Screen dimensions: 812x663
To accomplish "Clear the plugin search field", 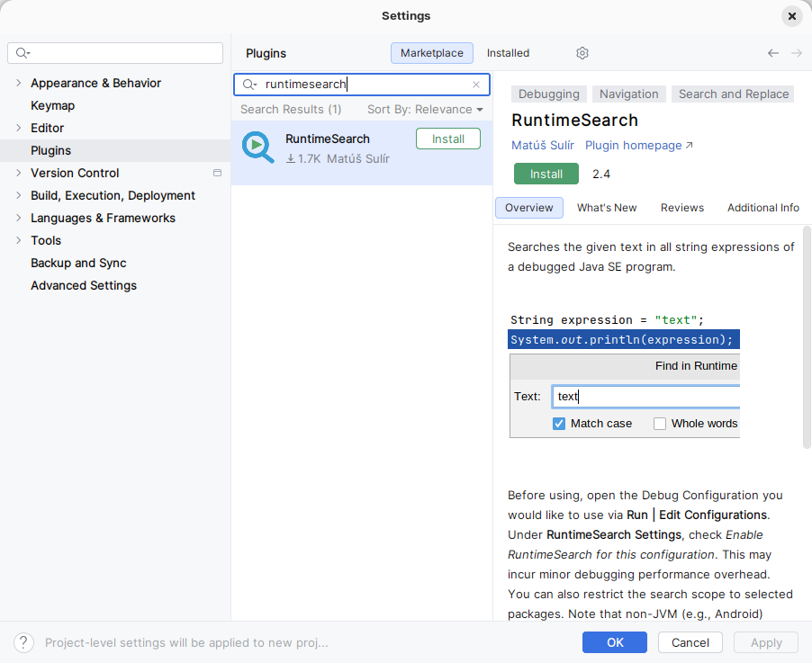I will (x=476, y=85).
